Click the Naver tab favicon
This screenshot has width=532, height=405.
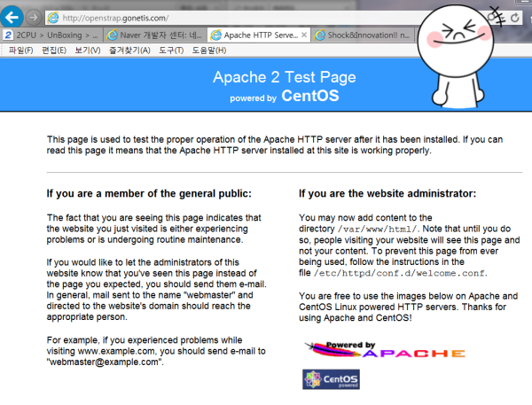112,35
